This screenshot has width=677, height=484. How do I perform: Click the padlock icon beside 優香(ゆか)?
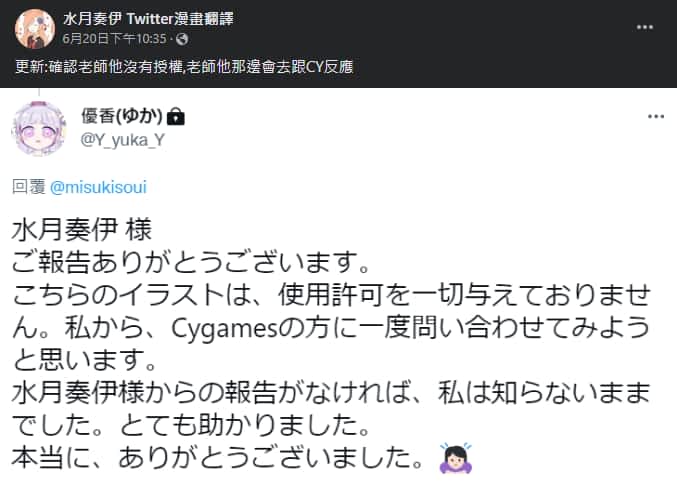176,117
